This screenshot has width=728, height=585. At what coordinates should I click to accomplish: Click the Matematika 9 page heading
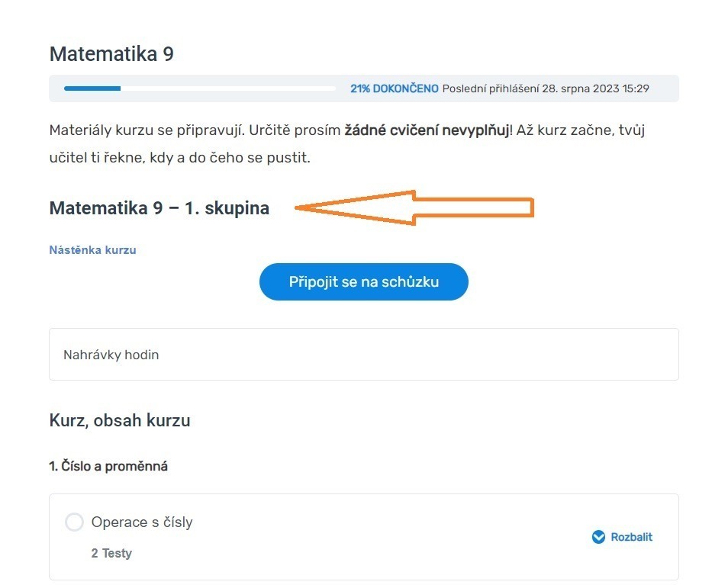click(111, 54)
